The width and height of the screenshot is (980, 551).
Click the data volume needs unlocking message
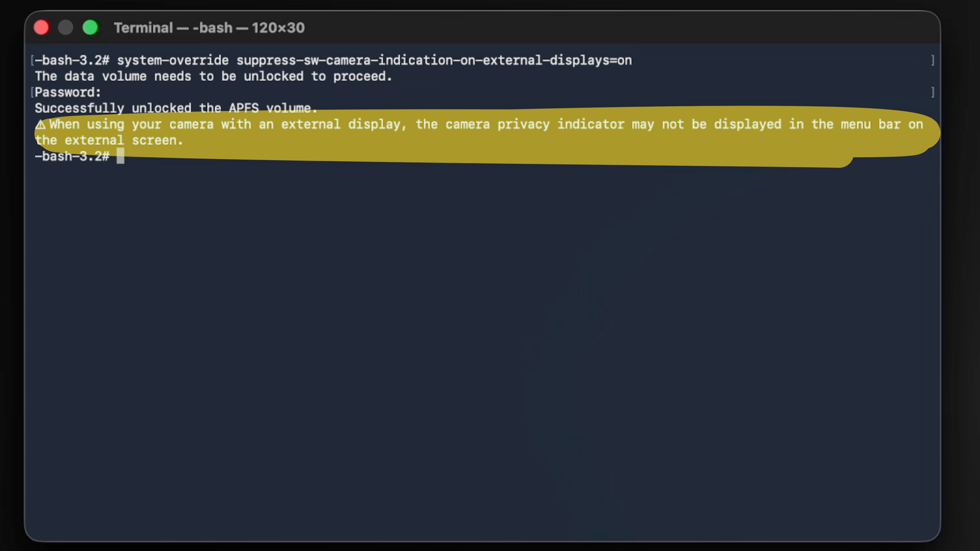213,76
